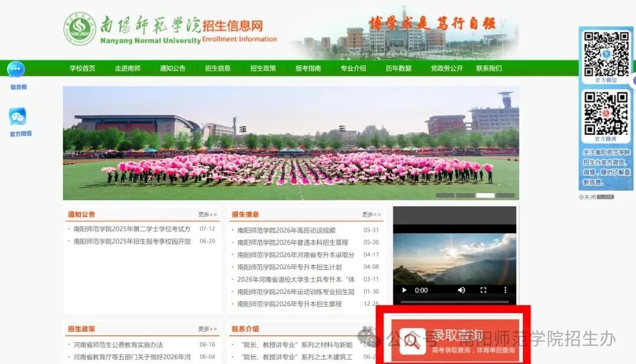Click the university logo emblem
The width and height of the screenshot is (636, 364).
(x=80, y=29)
